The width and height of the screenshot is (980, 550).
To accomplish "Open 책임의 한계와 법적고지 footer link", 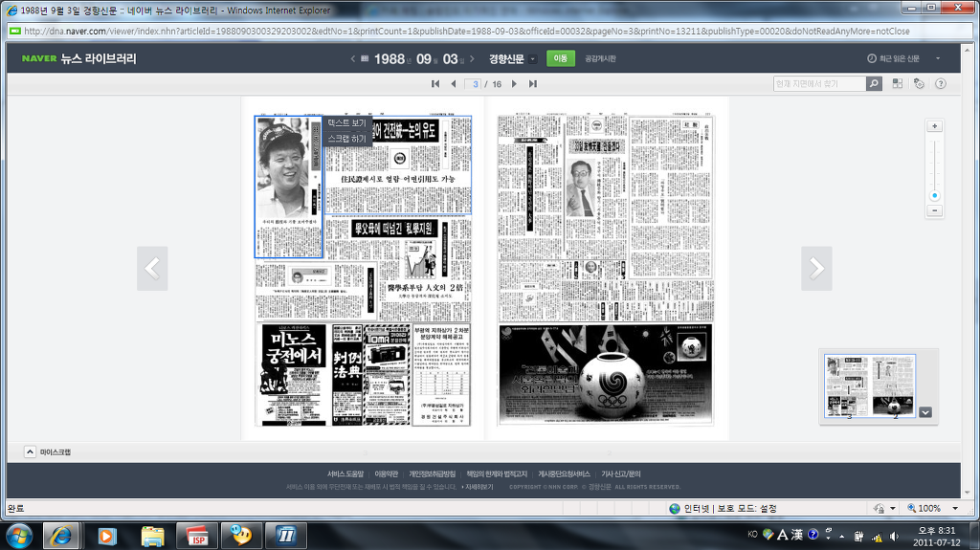I will click(497, 473).
